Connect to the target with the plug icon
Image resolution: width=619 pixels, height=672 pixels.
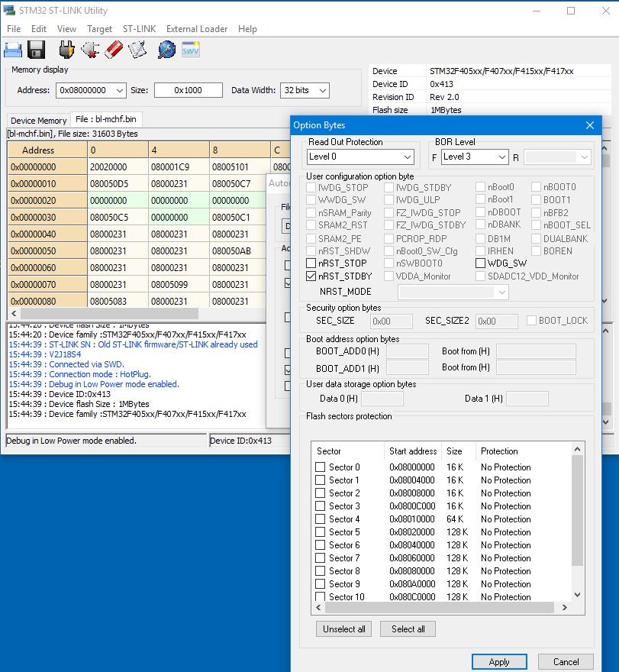pos(66,50)
